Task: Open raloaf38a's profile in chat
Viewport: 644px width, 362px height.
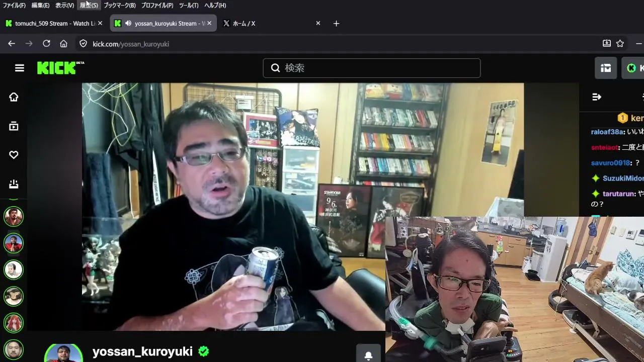Action: click(607, 132)
